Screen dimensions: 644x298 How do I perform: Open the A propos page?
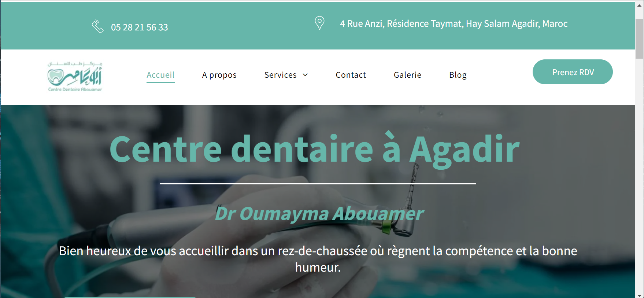[x=219, y=75]
